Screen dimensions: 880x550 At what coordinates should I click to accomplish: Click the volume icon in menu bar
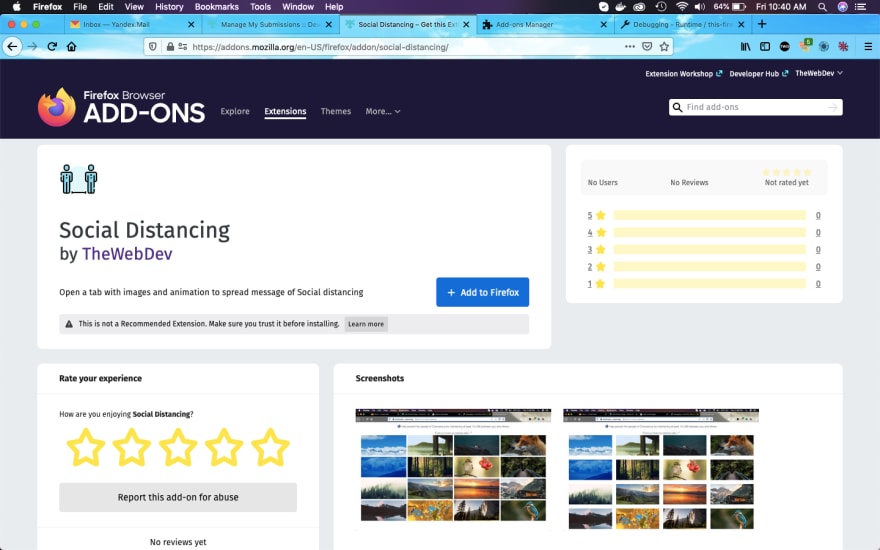(700, 7)
